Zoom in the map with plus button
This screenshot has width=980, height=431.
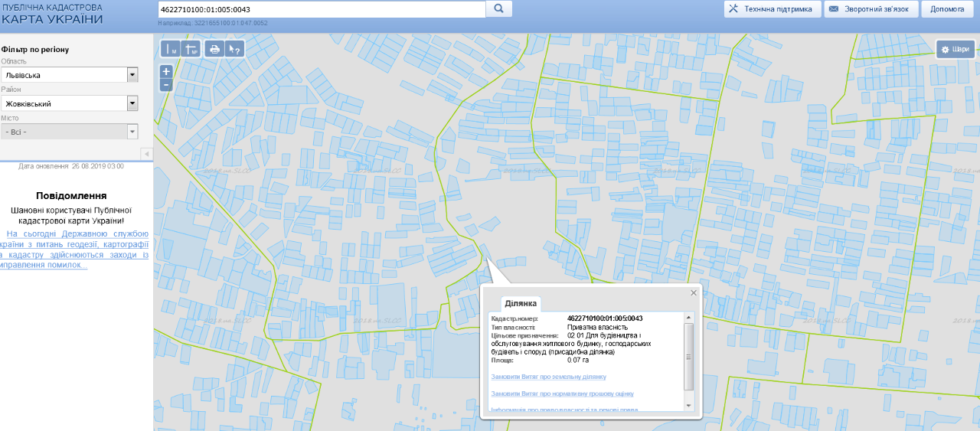pos(166,71)
